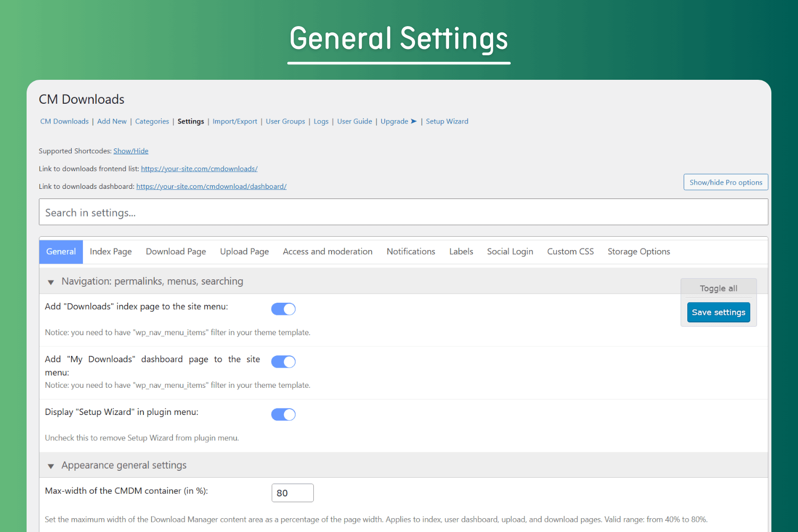Toggle Add "Downloads" index page to site menu
The height and width of the screenshot is (532, 798).
(x=283, y=309)
